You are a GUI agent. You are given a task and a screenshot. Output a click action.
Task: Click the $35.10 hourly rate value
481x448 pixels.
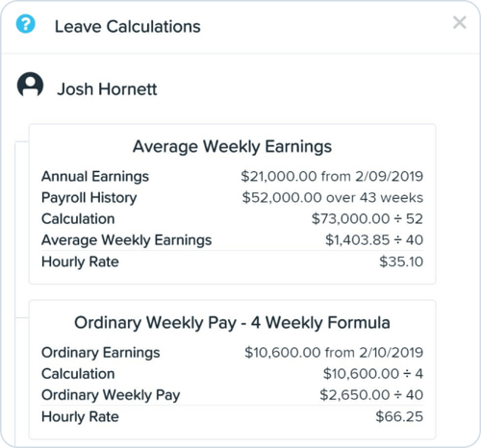[401, 261]
